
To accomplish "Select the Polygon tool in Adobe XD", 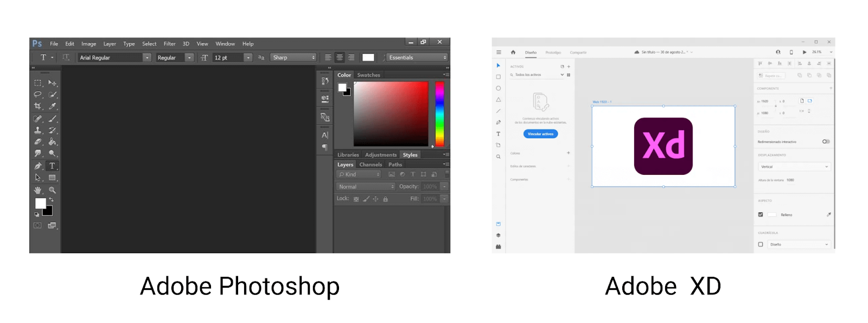I will [x=498, y=99].
